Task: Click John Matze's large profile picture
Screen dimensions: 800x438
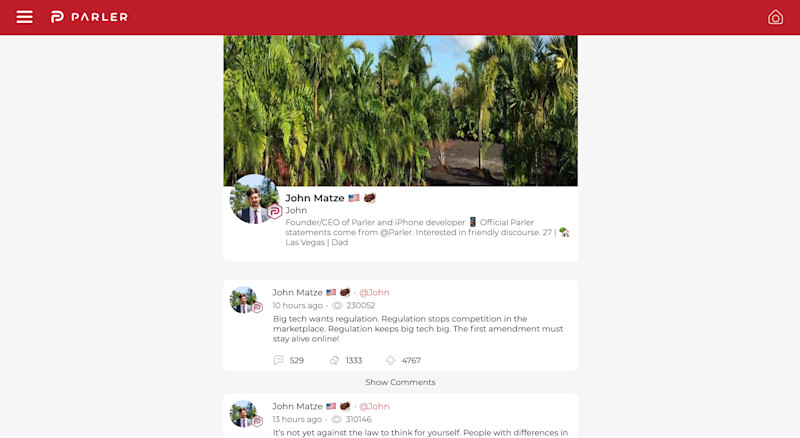Action: coord(254,199)
